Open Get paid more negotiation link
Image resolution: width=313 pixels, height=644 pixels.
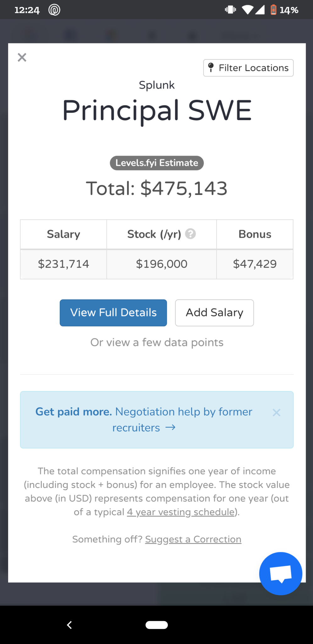click(144, 419)
